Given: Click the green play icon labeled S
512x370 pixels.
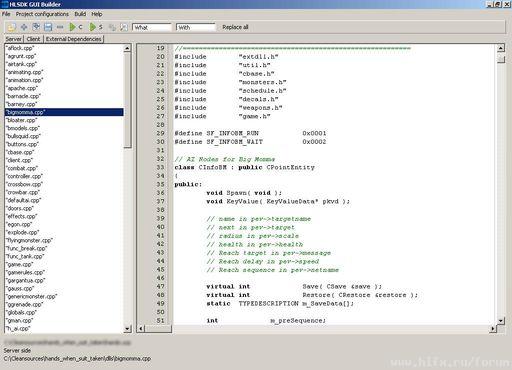Looking at the screenshot, I should tap(93, 27).
